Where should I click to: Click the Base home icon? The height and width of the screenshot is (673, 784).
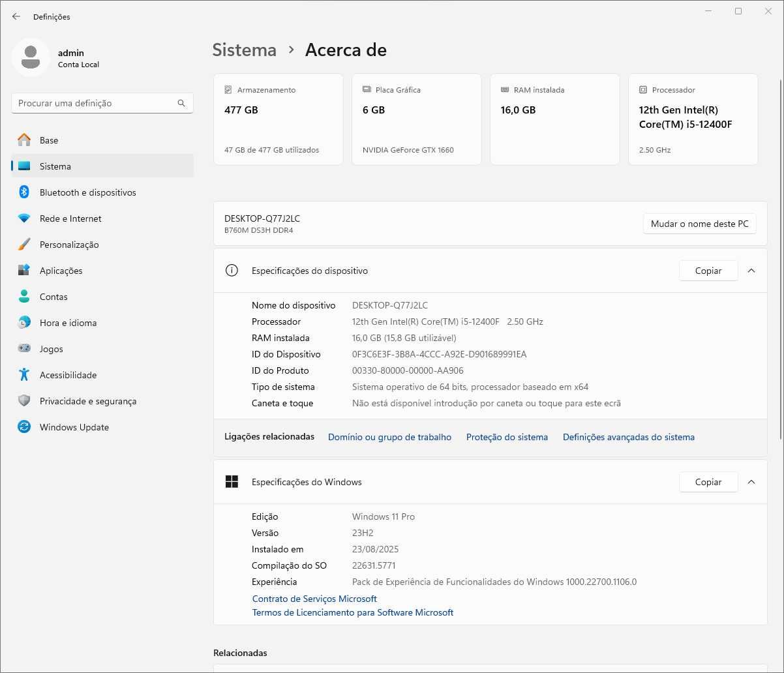pos(24,140)
